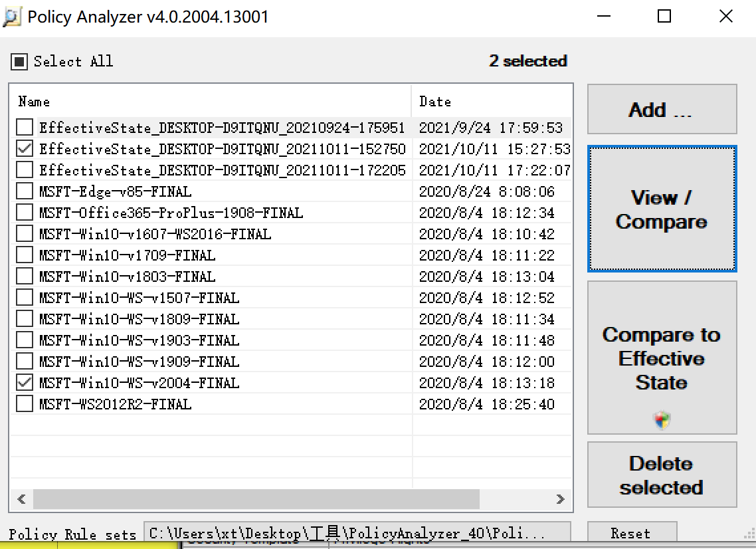Click date cell 2020/8/4 18:25:40

coord(487,404)
